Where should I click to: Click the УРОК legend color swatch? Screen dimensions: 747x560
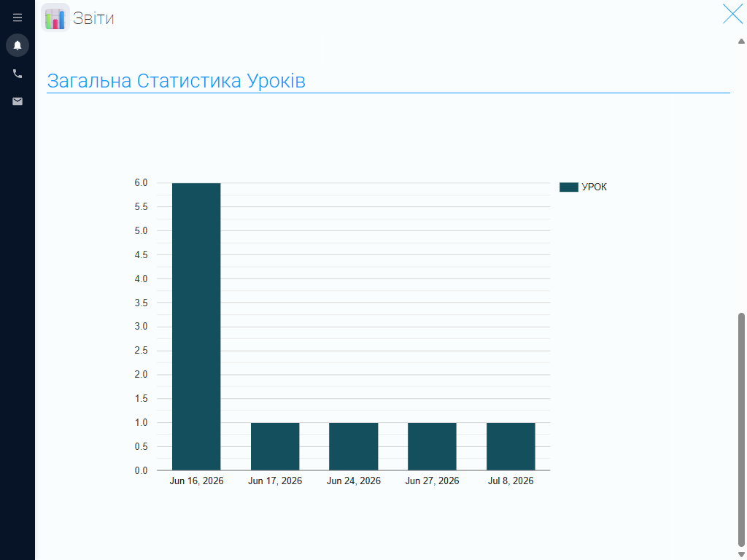point(568,187)
